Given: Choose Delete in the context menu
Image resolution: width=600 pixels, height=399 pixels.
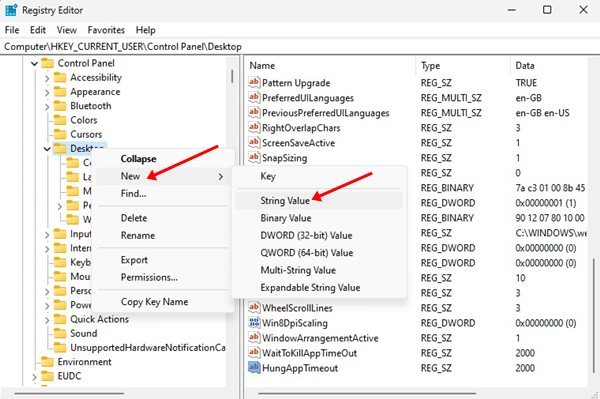Looking at the screenshot, I should [x=162, y=218].
